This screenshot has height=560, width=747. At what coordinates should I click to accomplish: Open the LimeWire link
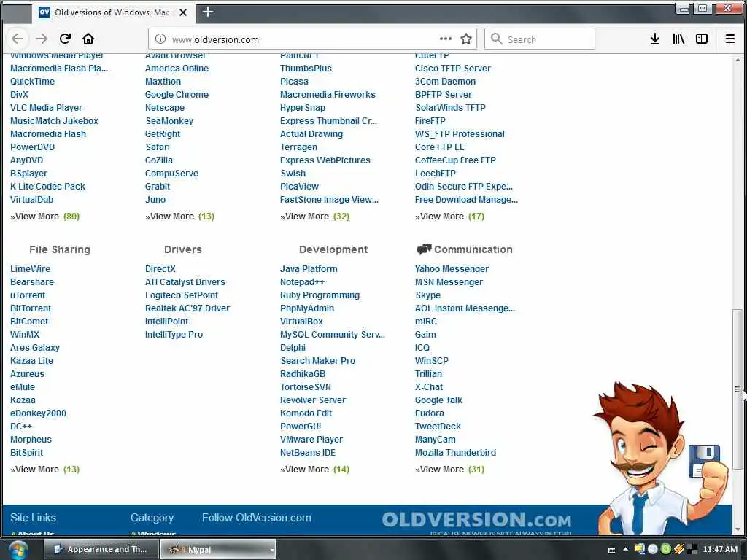30,268
